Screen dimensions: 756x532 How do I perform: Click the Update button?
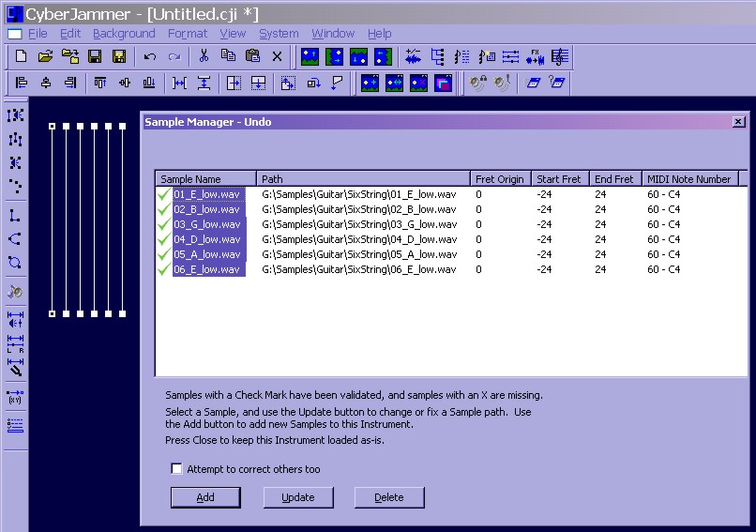pyautogui.click(x=298, y=497)
